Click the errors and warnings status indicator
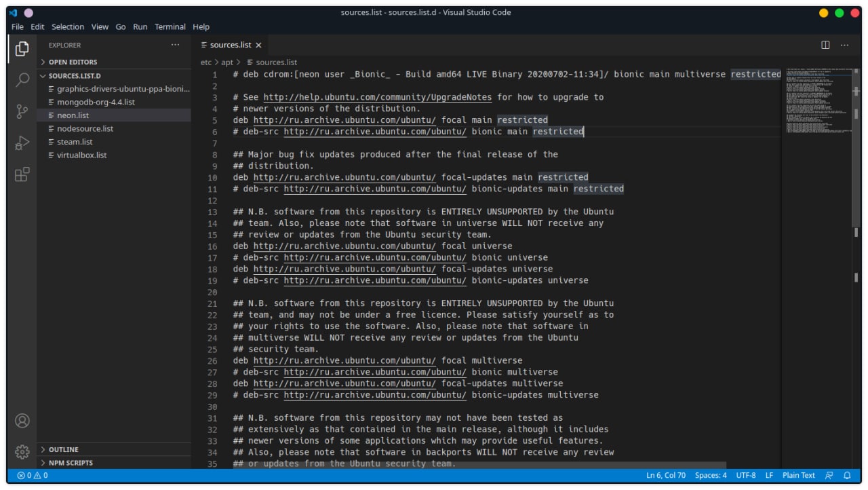This screenshot has width=868, height=490. click(33, 476)
